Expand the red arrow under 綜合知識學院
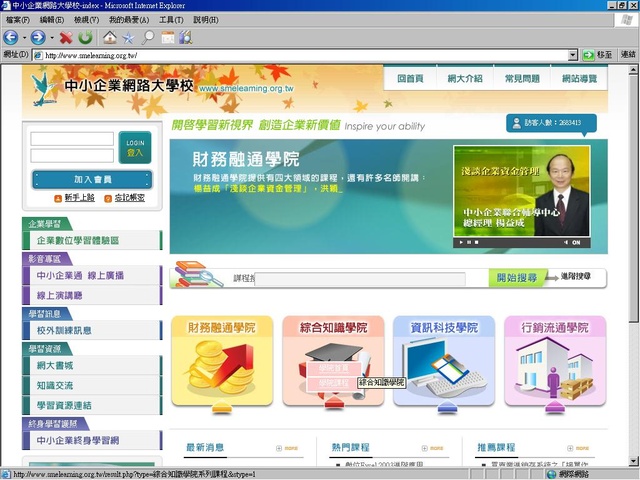Screen dimensions: 640x480 (x=333, y=402)
